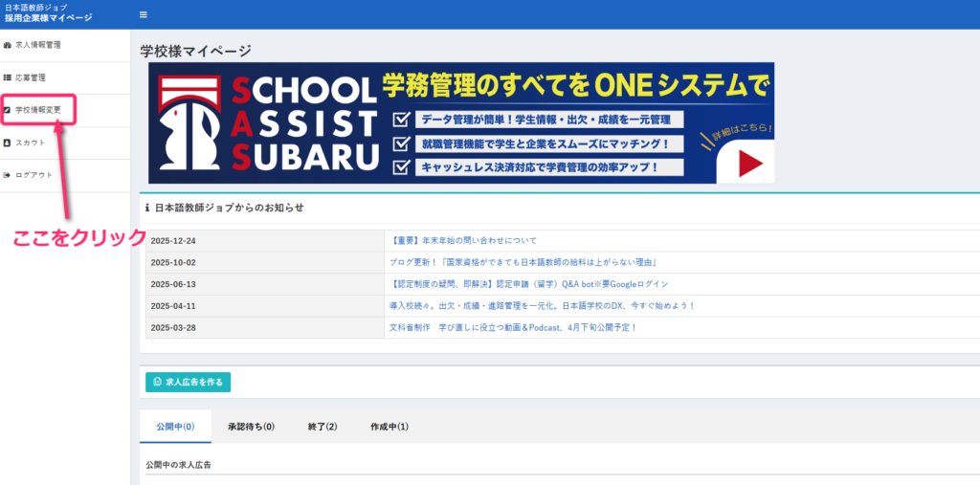Click the 求人広告を作る button
Screen dimensions: 980x485
click(188, 382)
